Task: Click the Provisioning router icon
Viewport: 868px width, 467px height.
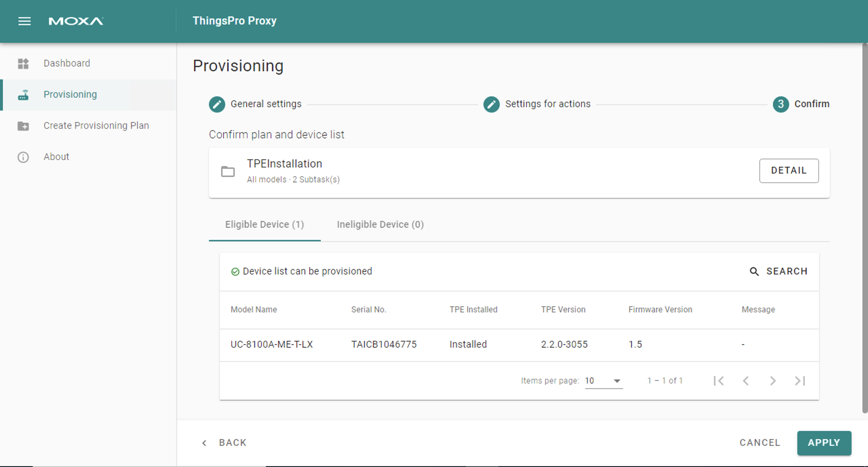Action: pos(23,95)
